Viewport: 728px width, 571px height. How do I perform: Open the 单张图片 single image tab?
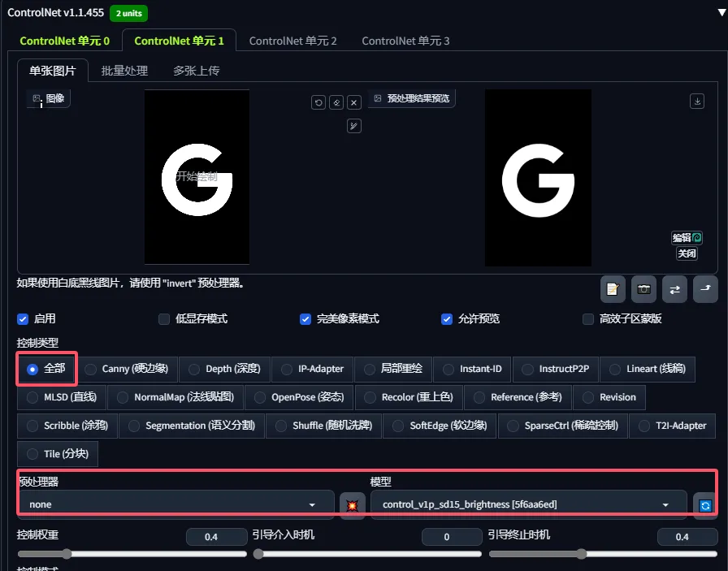coord(53,71)
